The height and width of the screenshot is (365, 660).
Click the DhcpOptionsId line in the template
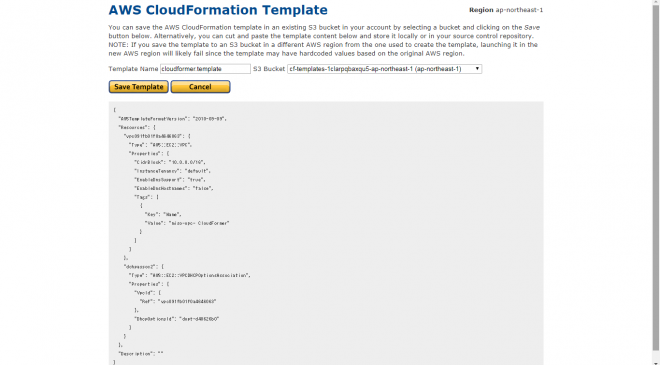point(177,319)
